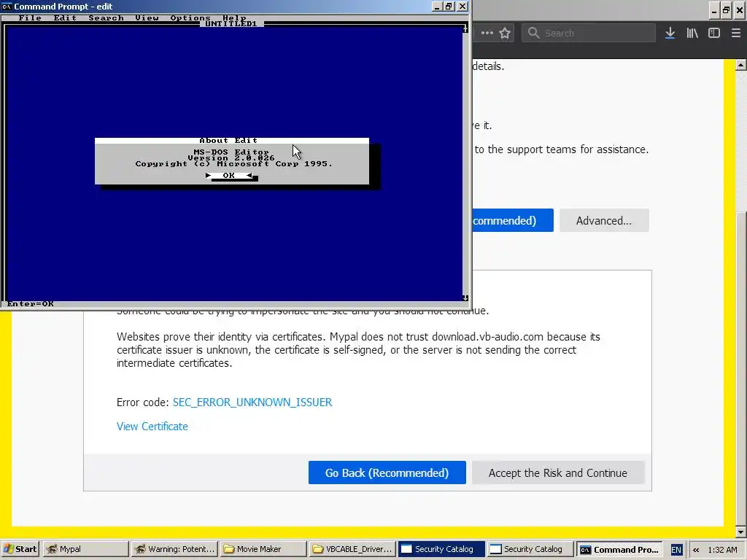The image size is (747, 560).
Task: Open the browser Library icon
Action: point(692,33)
